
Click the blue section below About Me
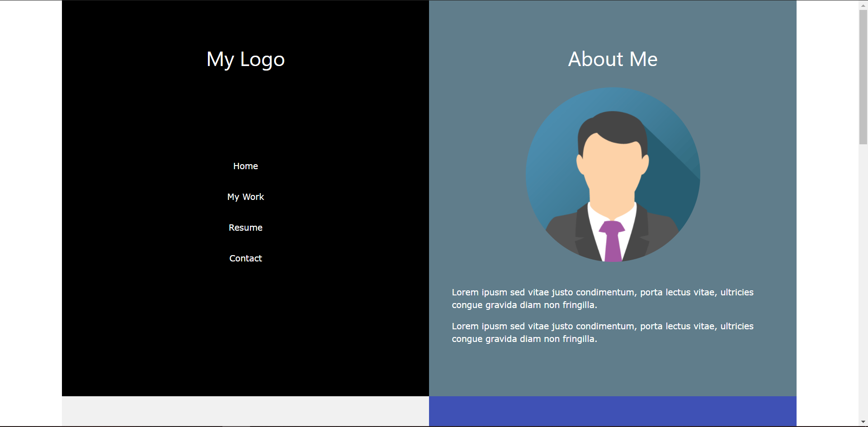(x=613, y=411)
